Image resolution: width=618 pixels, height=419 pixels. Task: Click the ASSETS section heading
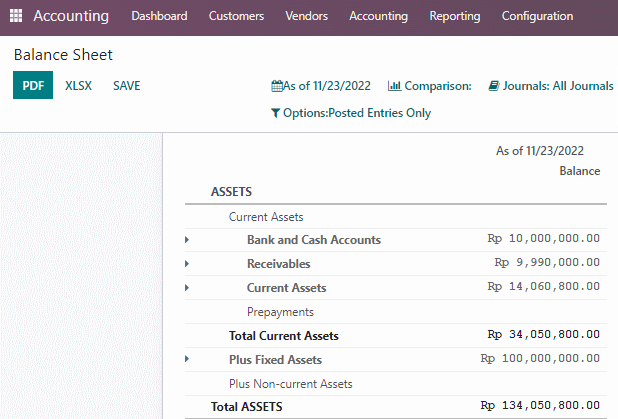[x=231, y=192]
